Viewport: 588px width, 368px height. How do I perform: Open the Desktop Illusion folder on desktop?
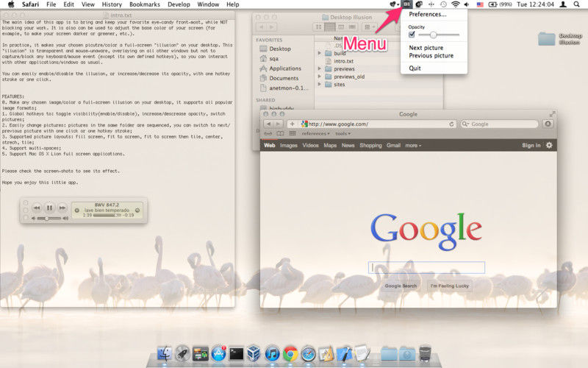point(546,38)
